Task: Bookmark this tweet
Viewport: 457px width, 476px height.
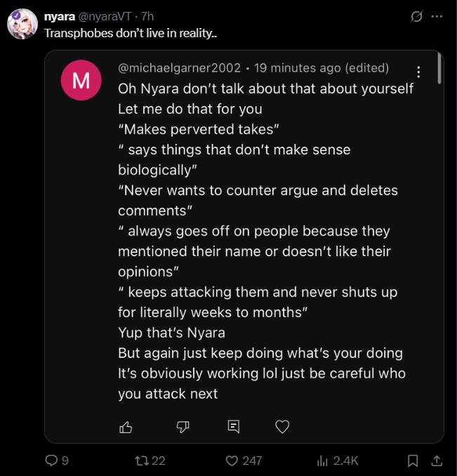Action: 413,461
